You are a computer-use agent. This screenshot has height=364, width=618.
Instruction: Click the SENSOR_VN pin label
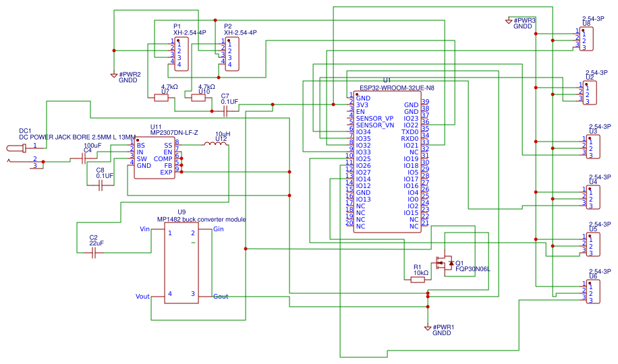375,125
